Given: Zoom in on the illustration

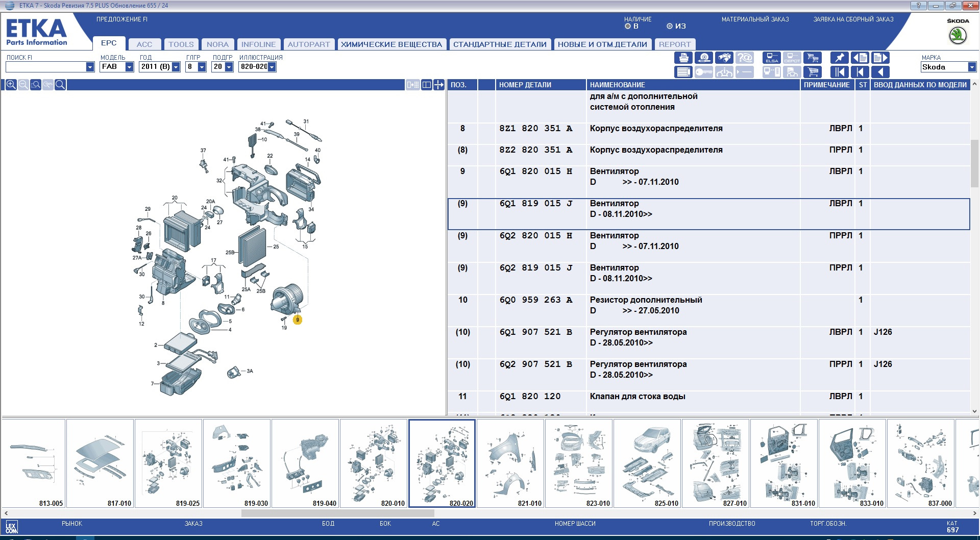Looking at the screenshot, I should [x=11, y=85].
